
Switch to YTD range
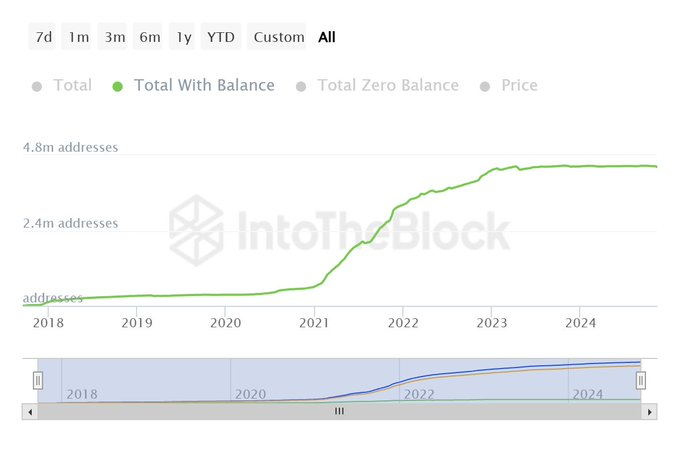point(221,37)
